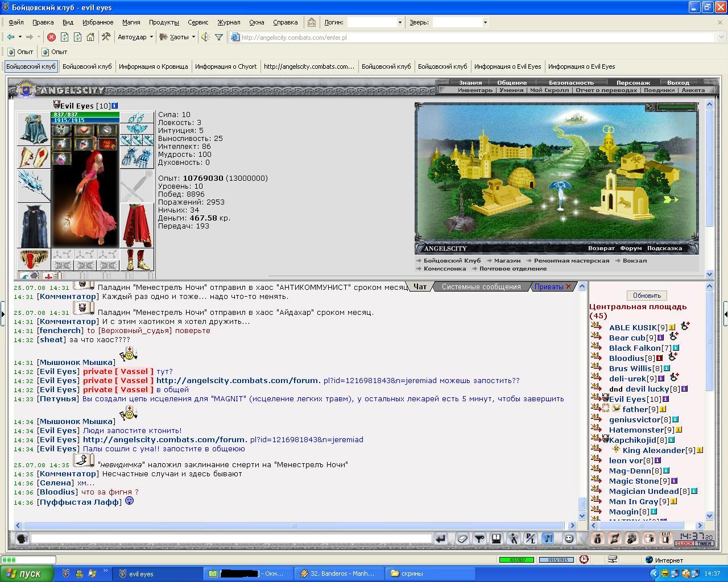
Task: Click the filter funnel icon in toolbar
Action: pos(218,37)
